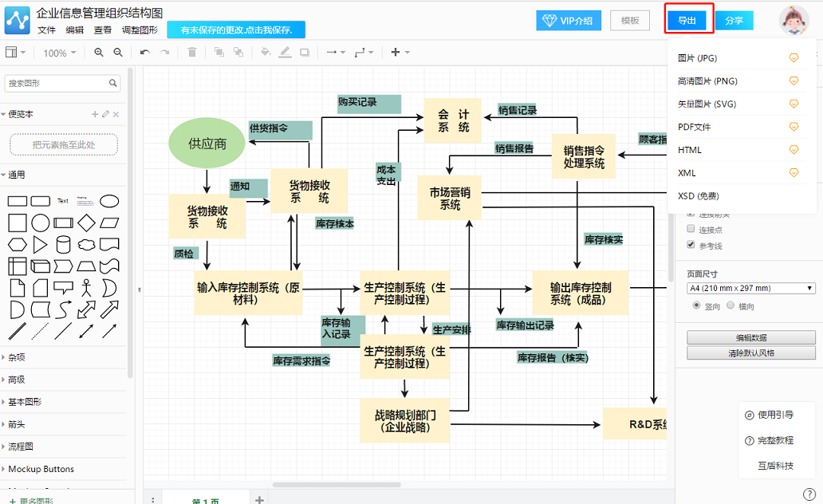Open the 编辑 menu

coord(74,30)
